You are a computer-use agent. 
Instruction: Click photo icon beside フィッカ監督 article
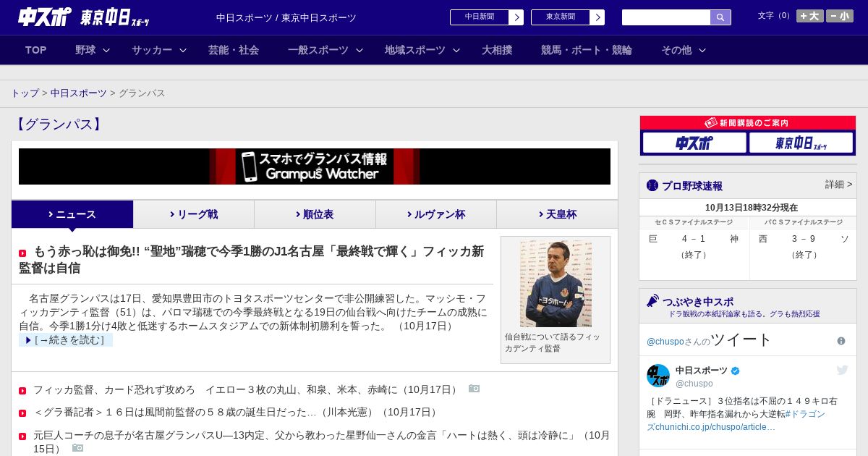[x=475, y=389]
